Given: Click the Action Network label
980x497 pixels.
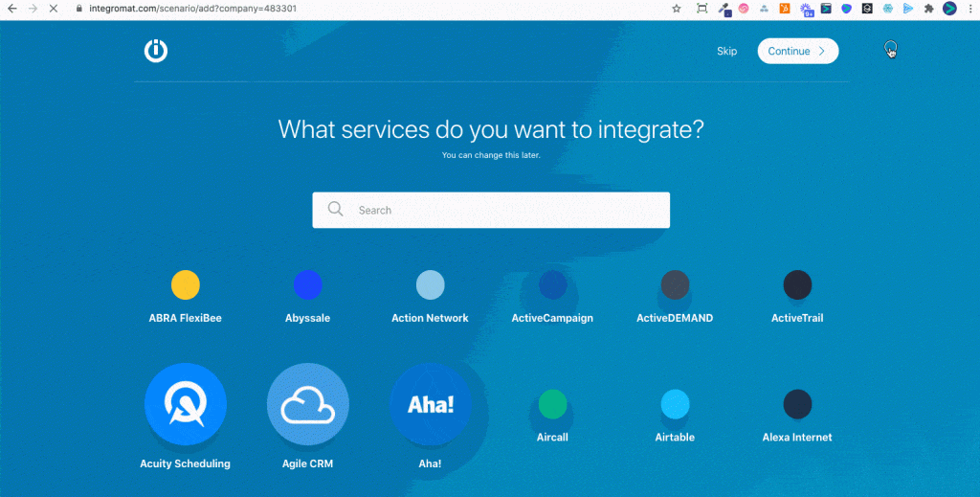Looking at the screenshot, I should click(x=430, y=318).
